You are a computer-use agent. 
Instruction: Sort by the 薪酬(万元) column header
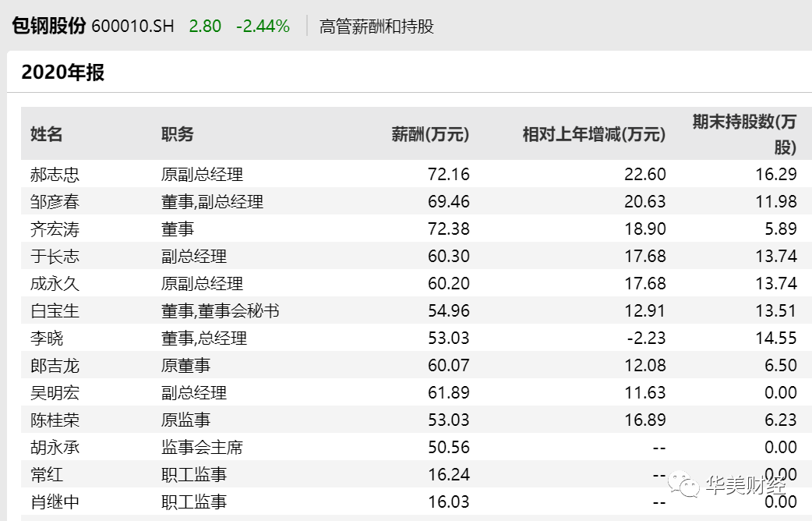(430, 134)
